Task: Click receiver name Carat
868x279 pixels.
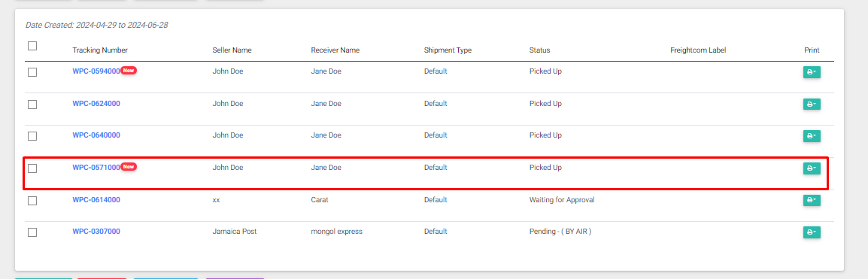Action: point(320,199)
